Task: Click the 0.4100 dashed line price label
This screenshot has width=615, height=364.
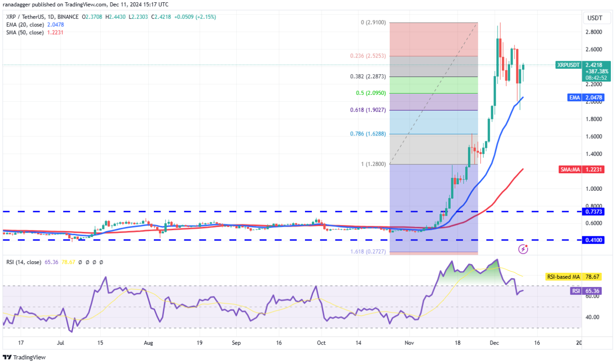Action: (x=593, y=240)
